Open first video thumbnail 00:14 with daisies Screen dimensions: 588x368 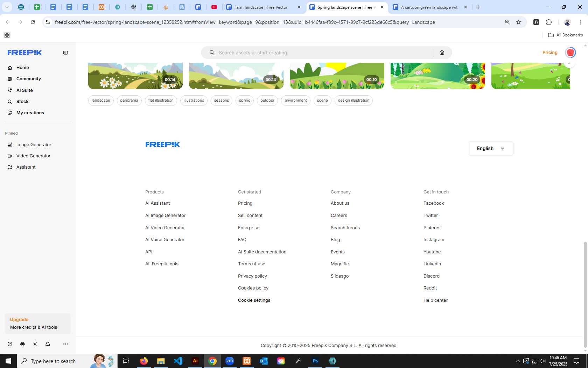135,76
